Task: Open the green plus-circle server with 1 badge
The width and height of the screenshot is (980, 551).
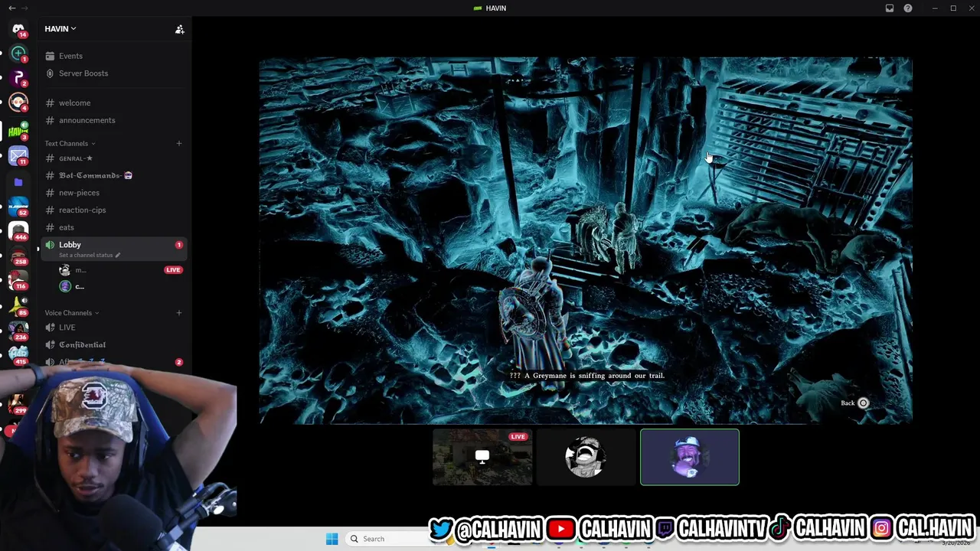Action: point(18,53)
